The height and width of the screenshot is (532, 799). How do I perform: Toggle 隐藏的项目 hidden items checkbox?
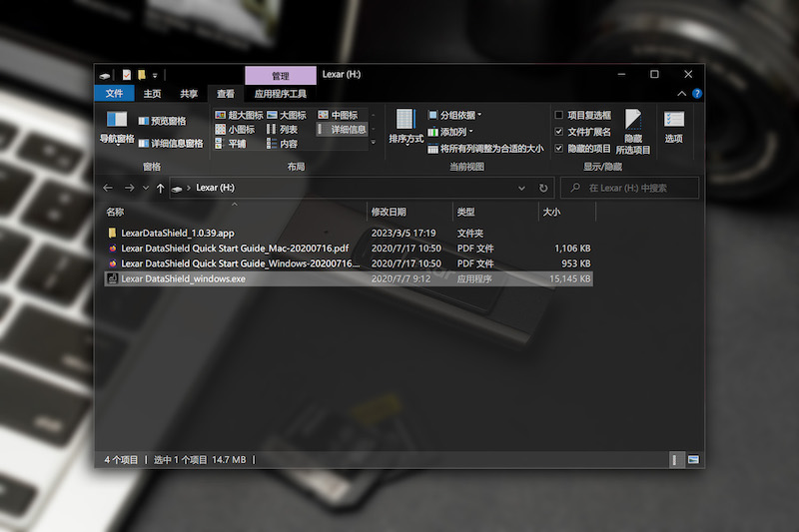pos(559,148)
